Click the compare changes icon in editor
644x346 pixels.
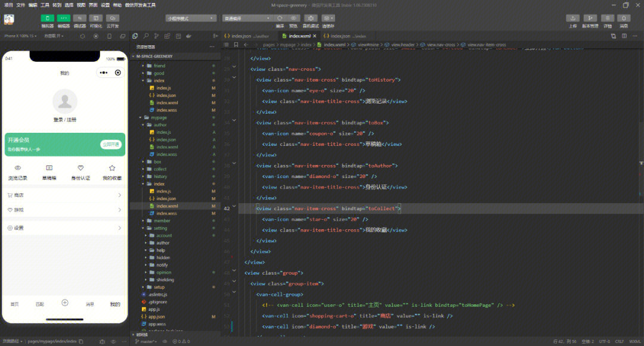(613, 36)
